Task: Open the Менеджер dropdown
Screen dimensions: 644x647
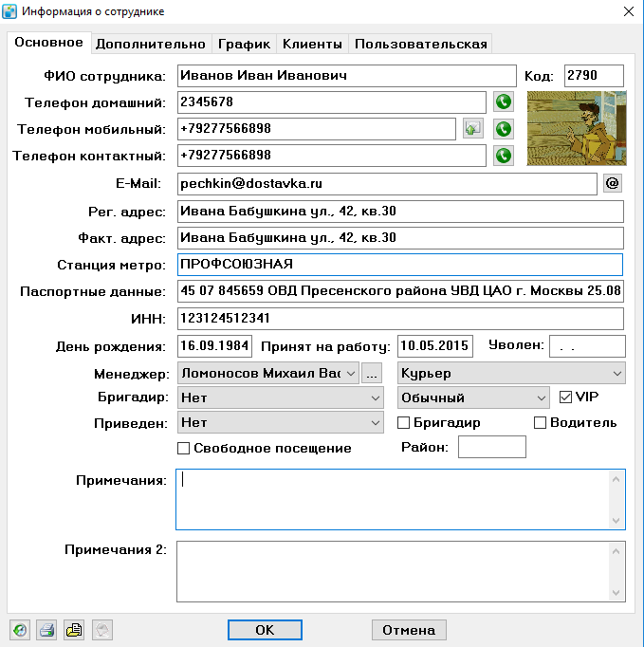Action: (x=268, y=373)
